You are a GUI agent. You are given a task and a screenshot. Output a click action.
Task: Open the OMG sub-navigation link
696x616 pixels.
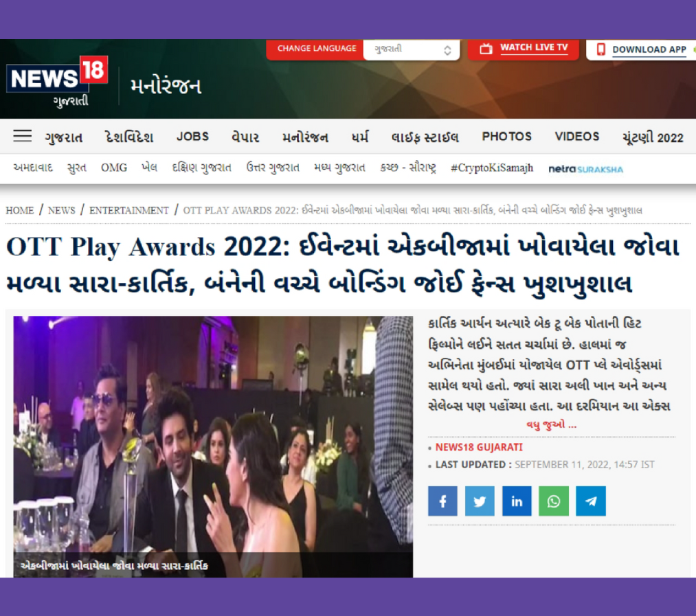[114, 168]
